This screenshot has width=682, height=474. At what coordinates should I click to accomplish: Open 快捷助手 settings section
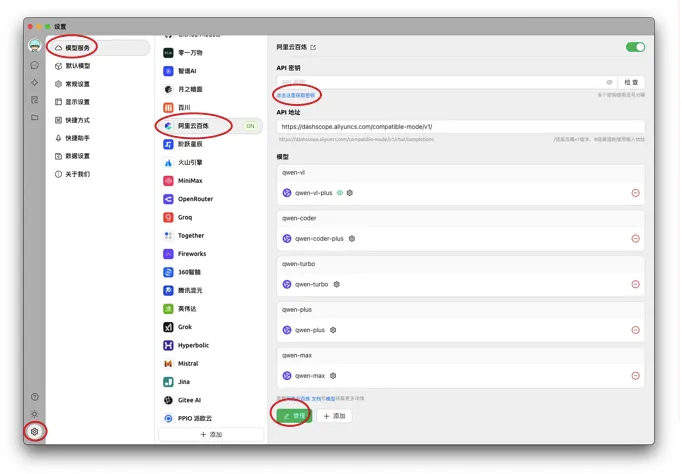pos(99,138)
